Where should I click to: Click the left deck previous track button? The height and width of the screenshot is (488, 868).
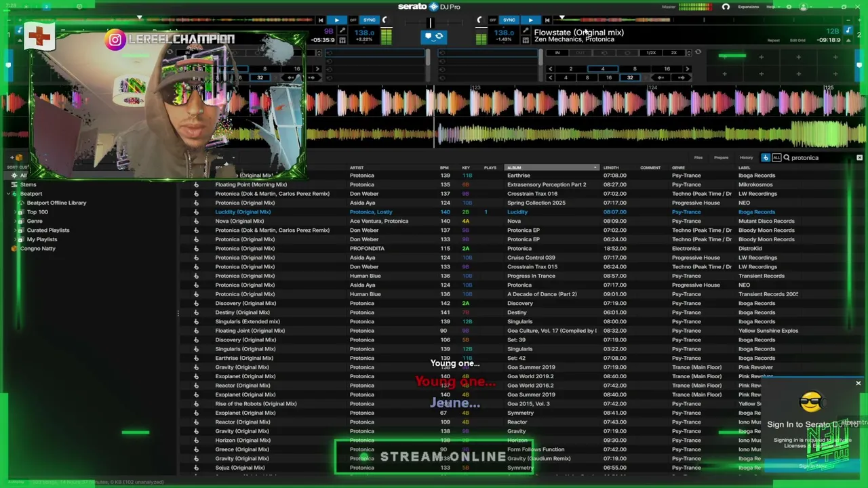tap(321, 20)
